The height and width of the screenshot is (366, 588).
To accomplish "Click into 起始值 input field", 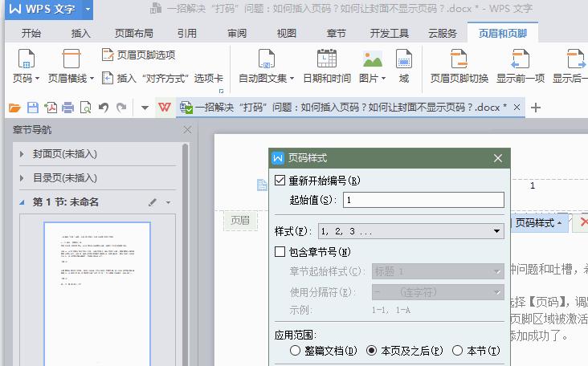I will pyautogui.click(x=423, y=200).
